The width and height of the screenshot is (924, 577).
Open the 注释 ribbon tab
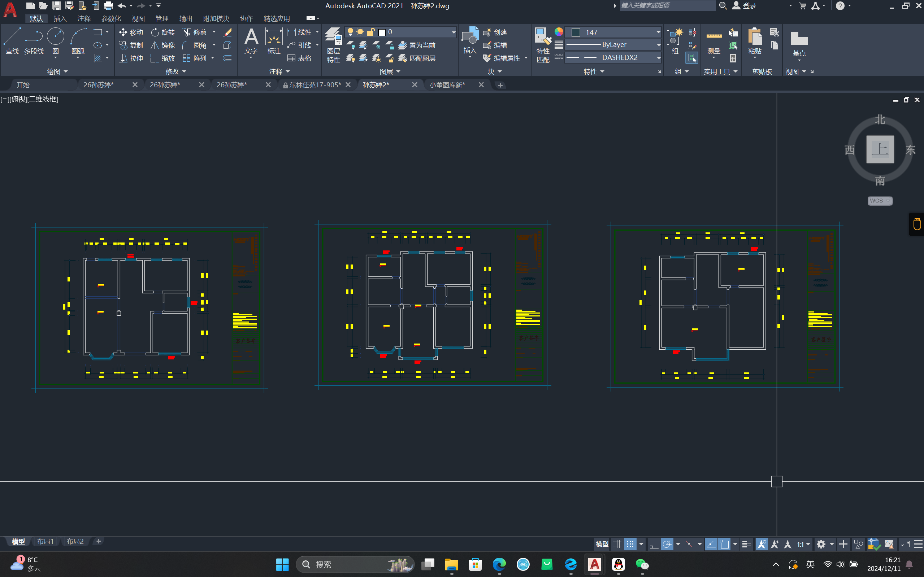84,18
